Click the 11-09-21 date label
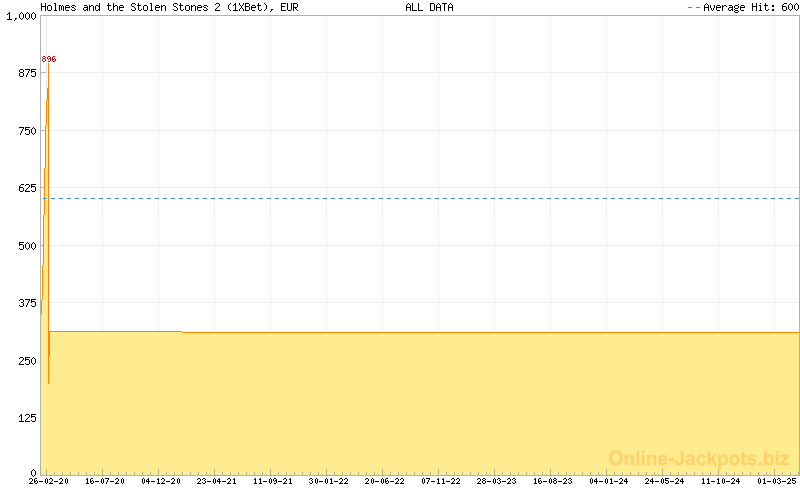This screenshot has width=800, height=490. [x=273, y=481]
